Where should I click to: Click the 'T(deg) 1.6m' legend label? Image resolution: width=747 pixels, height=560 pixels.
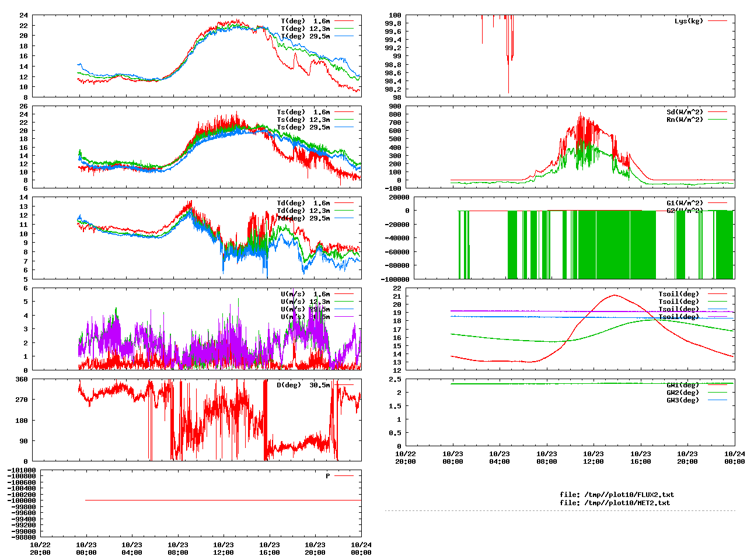click(x=305, y=21)
